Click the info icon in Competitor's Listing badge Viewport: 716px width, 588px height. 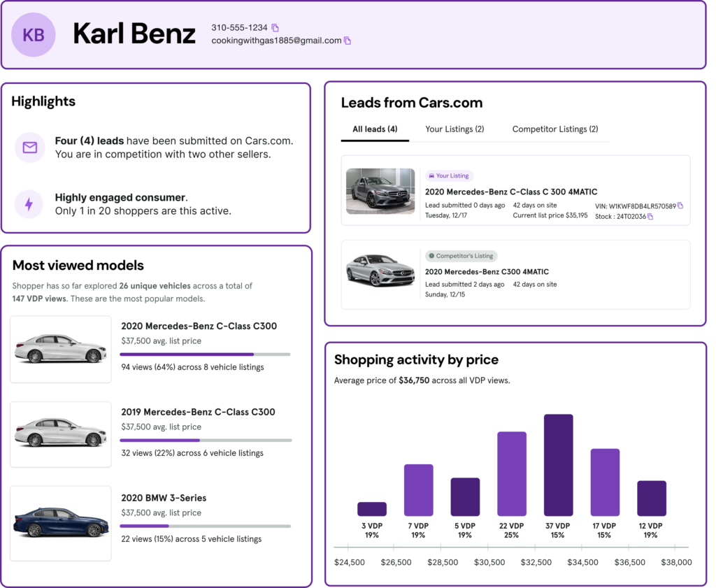click(431, 256)
